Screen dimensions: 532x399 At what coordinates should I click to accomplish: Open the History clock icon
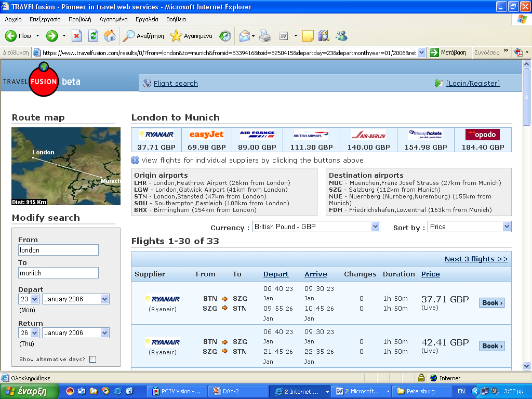[225, 36]
